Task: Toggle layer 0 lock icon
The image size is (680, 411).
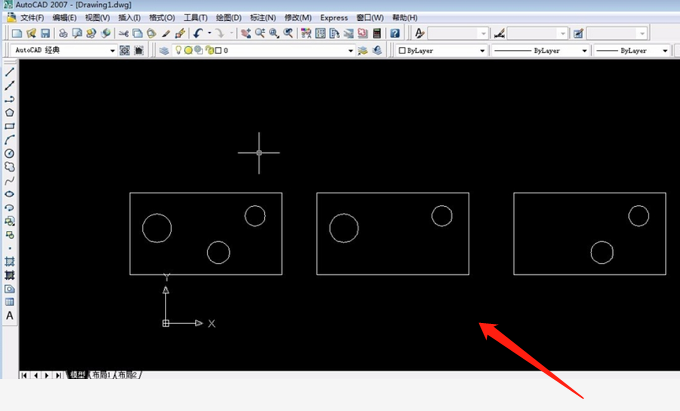Action: click(209, 50)
